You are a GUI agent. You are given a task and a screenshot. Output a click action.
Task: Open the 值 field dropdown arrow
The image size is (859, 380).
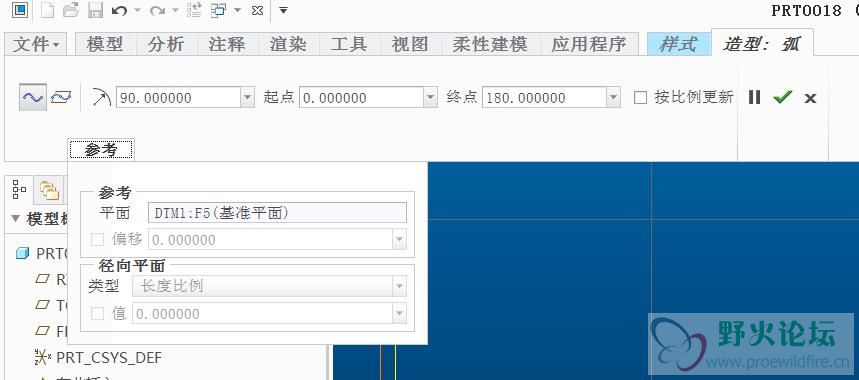(x=400, y=314)
